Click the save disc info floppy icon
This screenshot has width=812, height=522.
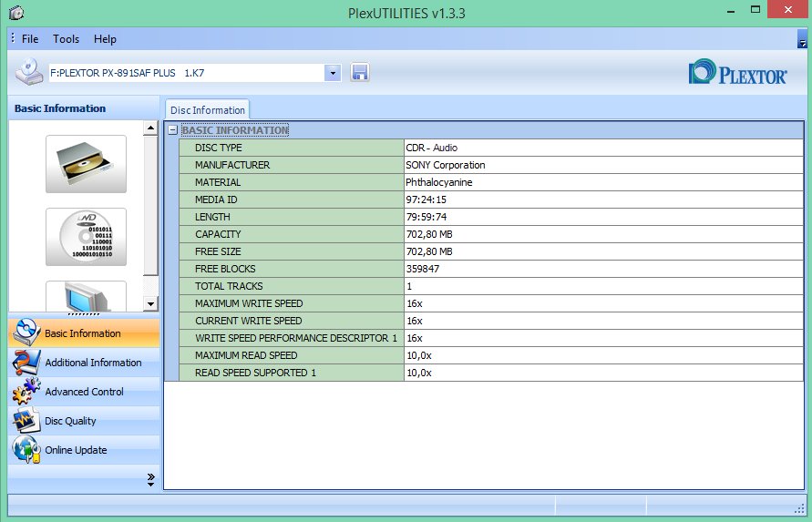coord(360,72)
